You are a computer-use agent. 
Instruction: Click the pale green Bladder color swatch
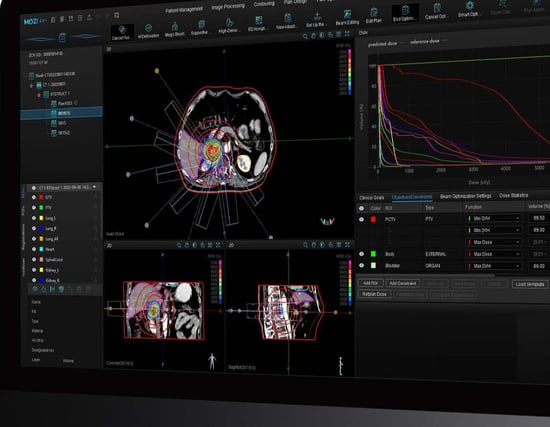(x=374, y=266)
